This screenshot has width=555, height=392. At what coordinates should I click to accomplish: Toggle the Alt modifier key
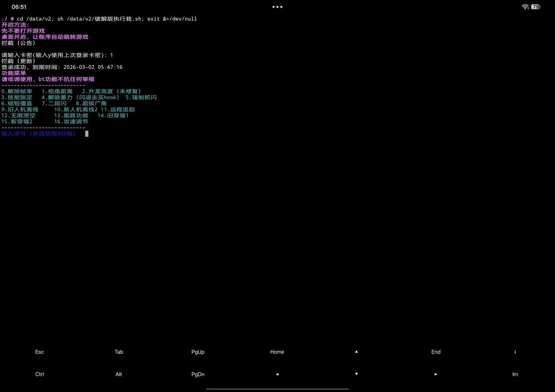click(119, 374)
